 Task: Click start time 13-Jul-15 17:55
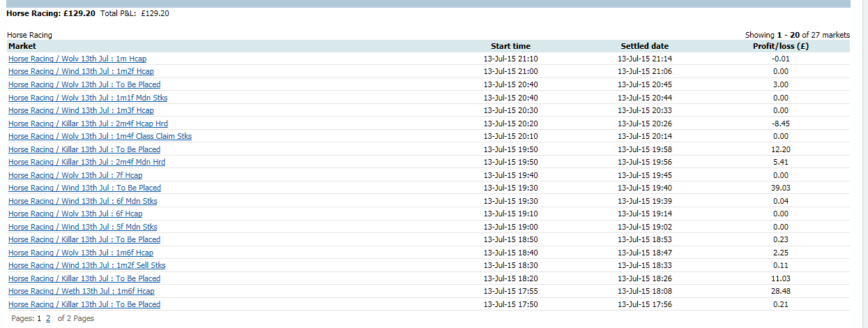tap(510, 291)
